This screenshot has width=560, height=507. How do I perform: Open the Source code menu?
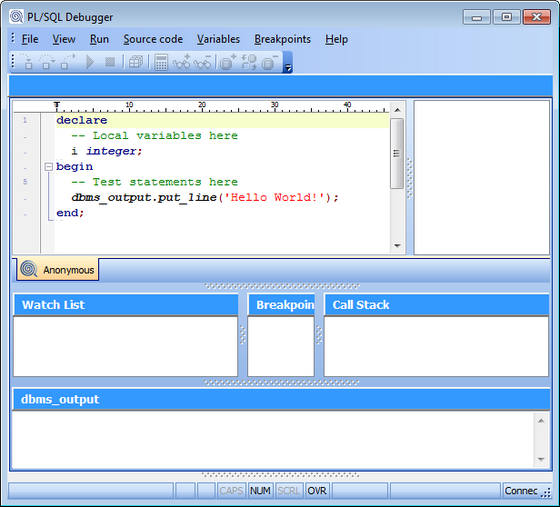153,39
